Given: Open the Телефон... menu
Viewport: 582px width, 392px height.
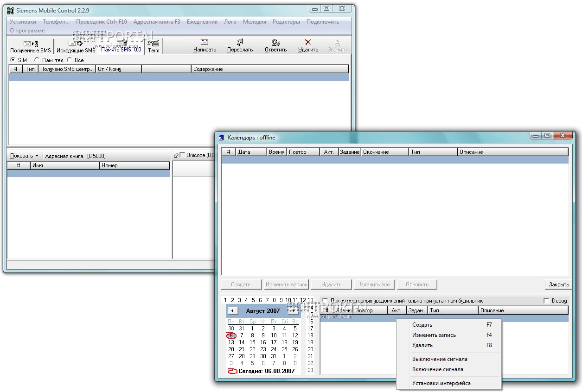Looking at the screenshot, I should (x=56, y=22).
